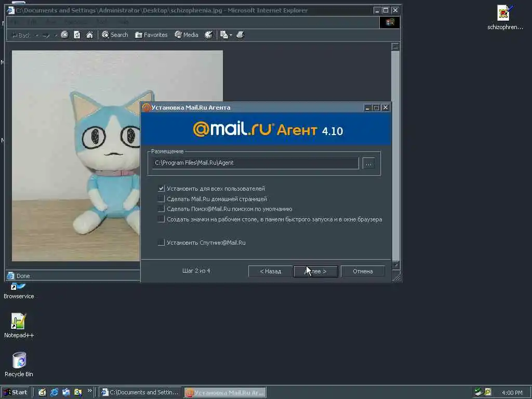Click the yellow tray icon beside the clock
This screenshot has height=399, width=532.
coord(488,392)
